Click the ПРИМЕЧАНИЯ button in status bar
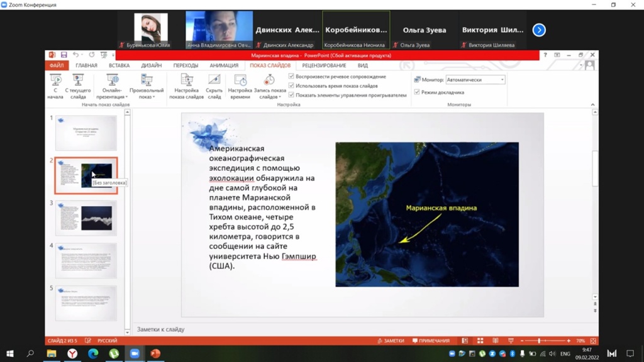The width and height of the screenshot is (644, 362). 431,341
